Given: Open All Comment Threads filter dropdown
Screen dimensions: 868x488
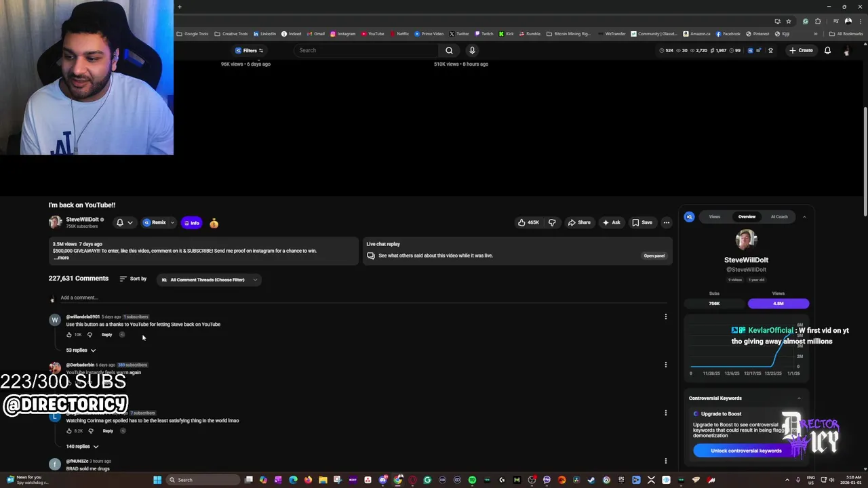Looking at the screenshot, I should pos(210,279).
